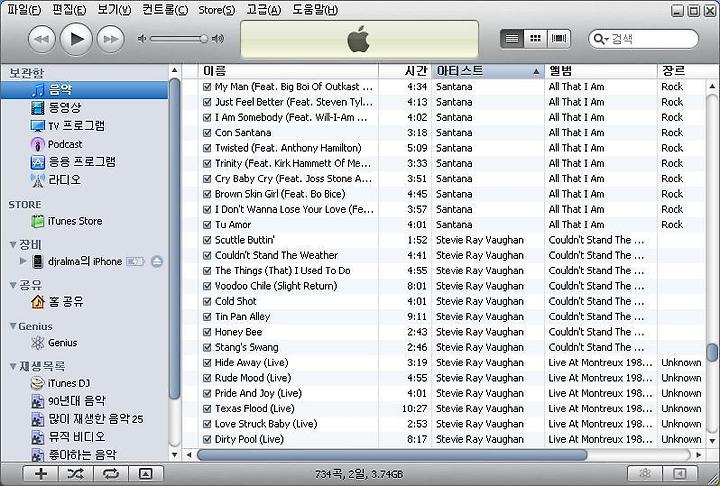The image size is (720, 486).
Task: Switch to Cover Flow view
Action: 559,39
